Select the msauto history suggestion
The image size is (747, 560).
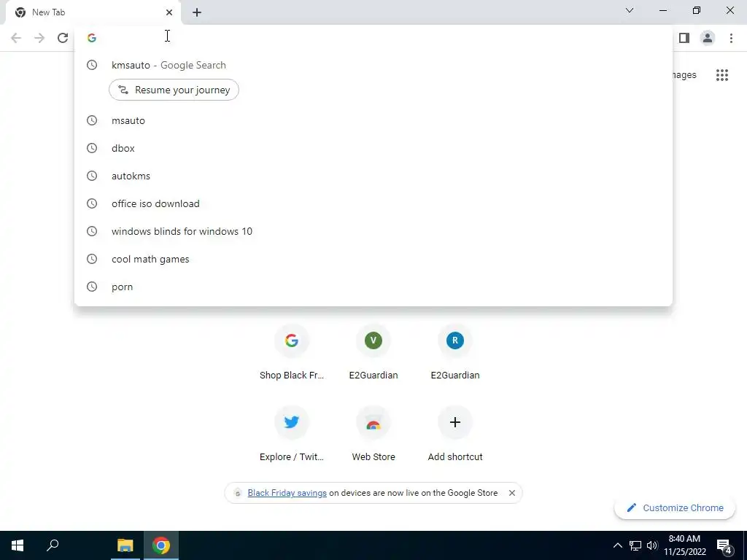[x=373, y=120]
